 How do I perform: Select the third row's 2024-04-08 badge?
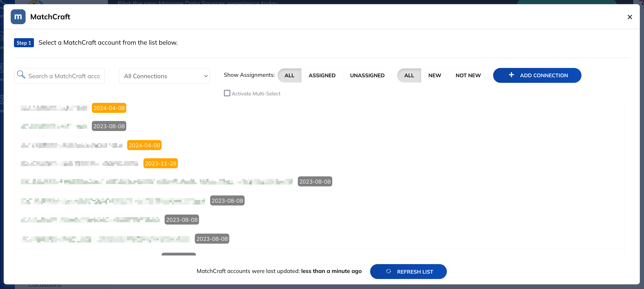pyautogui.click(x=144, y=145)
